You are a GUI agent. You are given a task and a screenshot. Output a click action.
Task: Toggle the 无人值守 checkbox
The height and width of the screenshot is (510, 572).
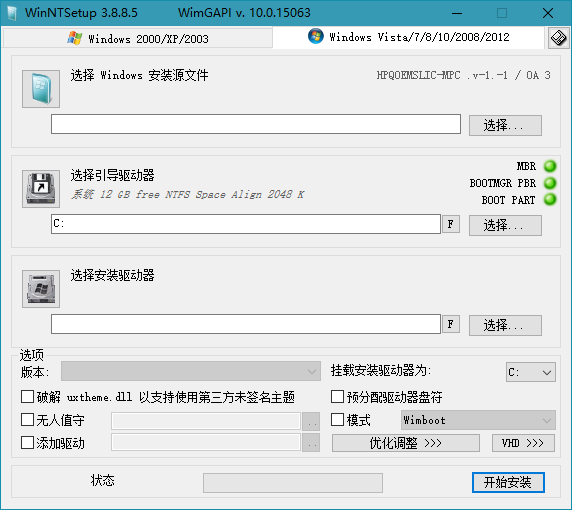pyautogui.click(x=27, y=420)
